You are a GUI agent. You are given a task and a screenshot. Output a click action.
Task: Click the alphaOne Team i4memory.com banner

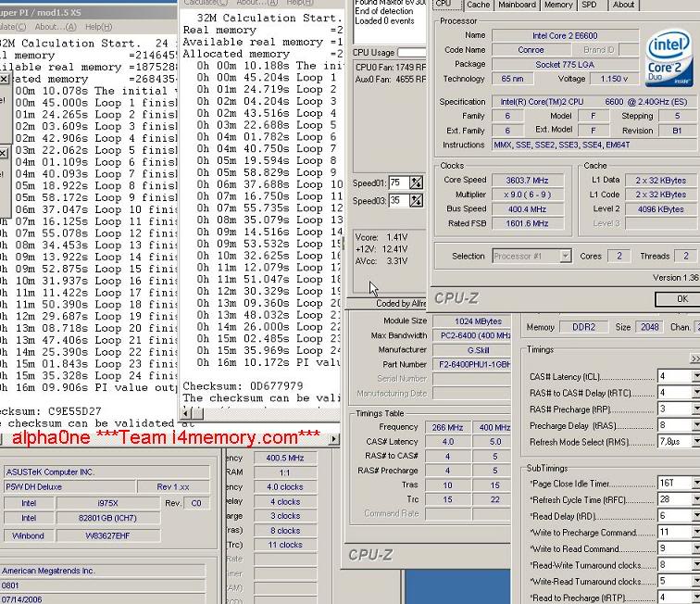166,437
